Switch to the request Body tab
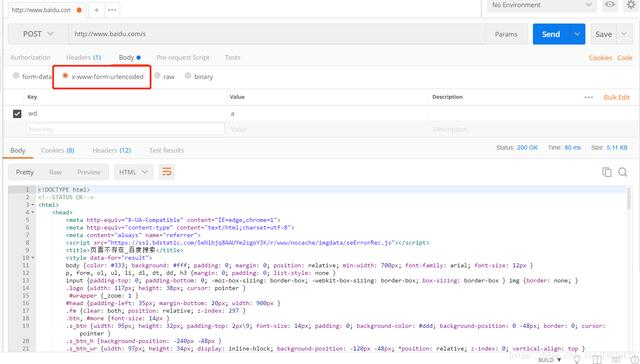The image size is (640, 364). pyautogui.click(x=129, y=58)
